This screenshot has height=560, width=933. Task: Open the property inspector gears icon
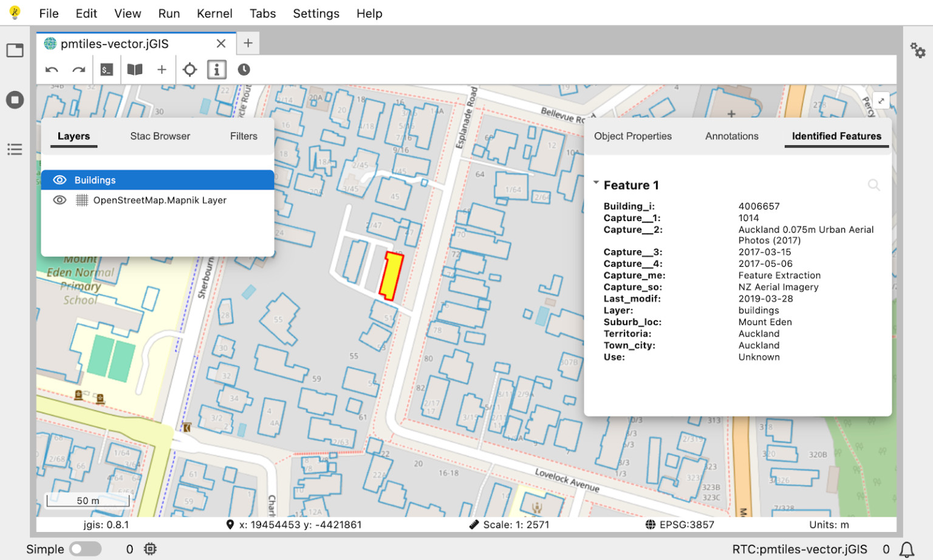(x=917, y=50)
